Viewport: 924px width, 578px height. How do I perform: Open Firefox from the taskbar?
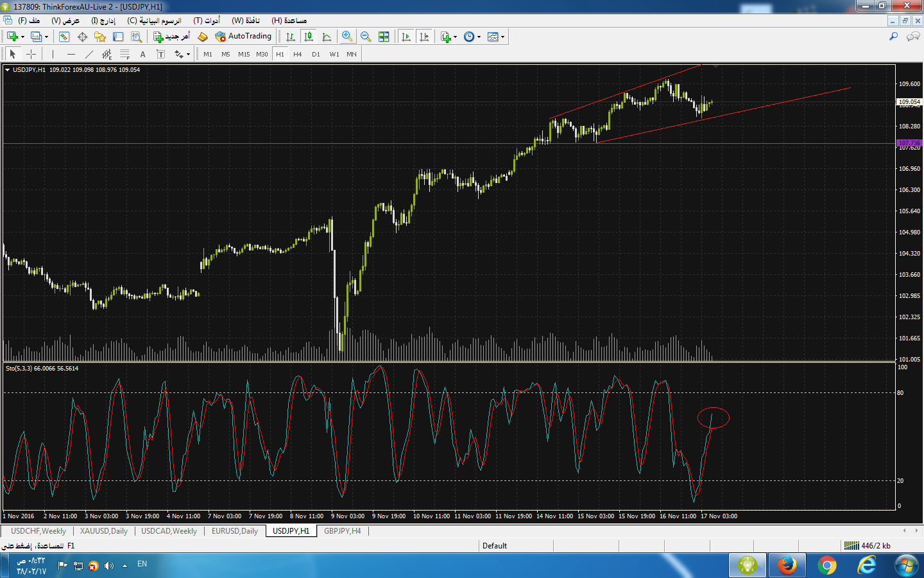click(x=787, y=566)
